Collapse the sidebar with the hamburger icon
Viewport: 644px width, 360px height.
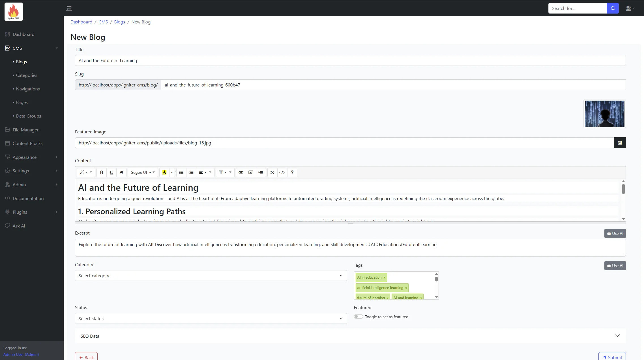pos(69,8)
